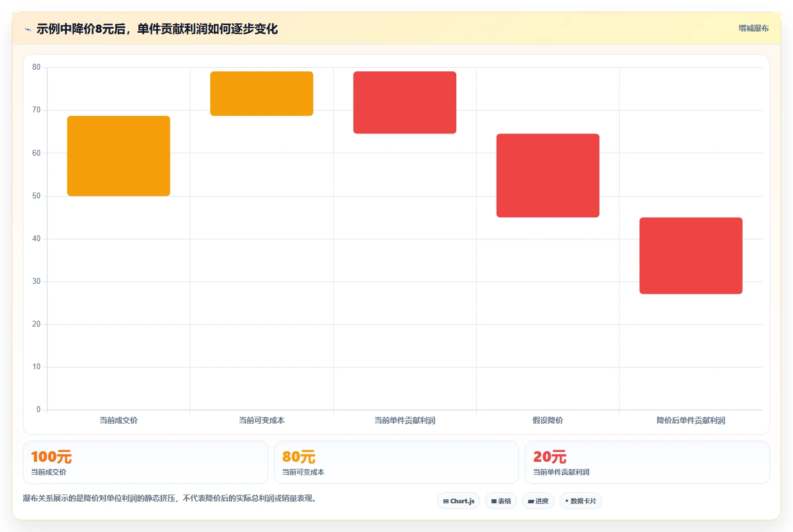Screen dimensions: 793x532
Task: Click the y-axis tick label 0
Action: click(x=39, y=410)
